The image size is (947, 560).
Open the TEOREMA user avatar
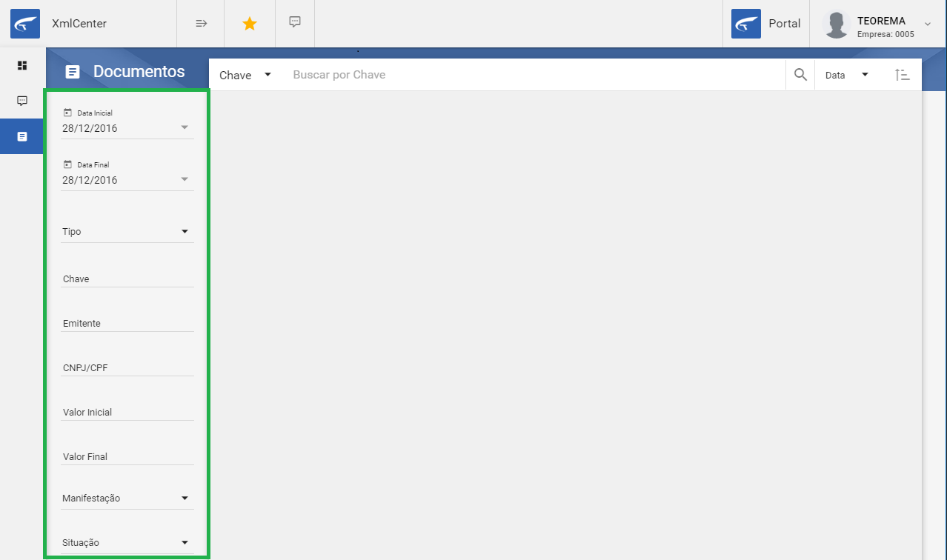(837, 24)
